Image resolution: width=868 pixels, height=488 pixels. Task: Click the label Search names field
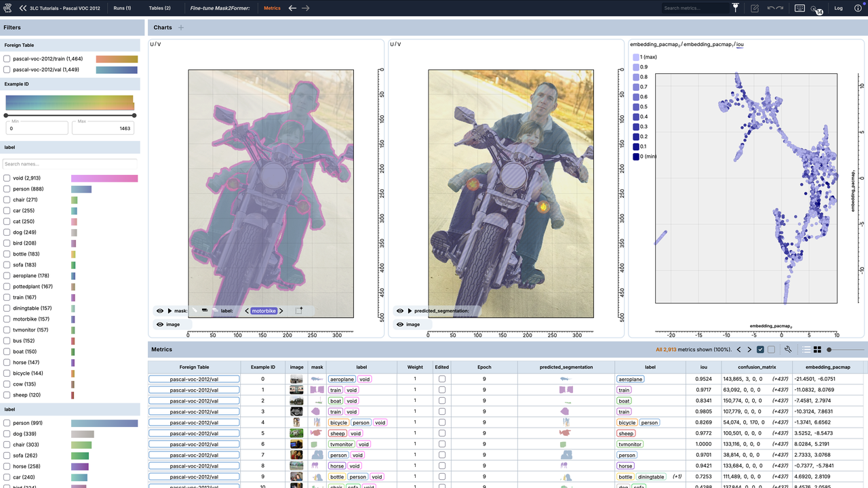[70, 164]
